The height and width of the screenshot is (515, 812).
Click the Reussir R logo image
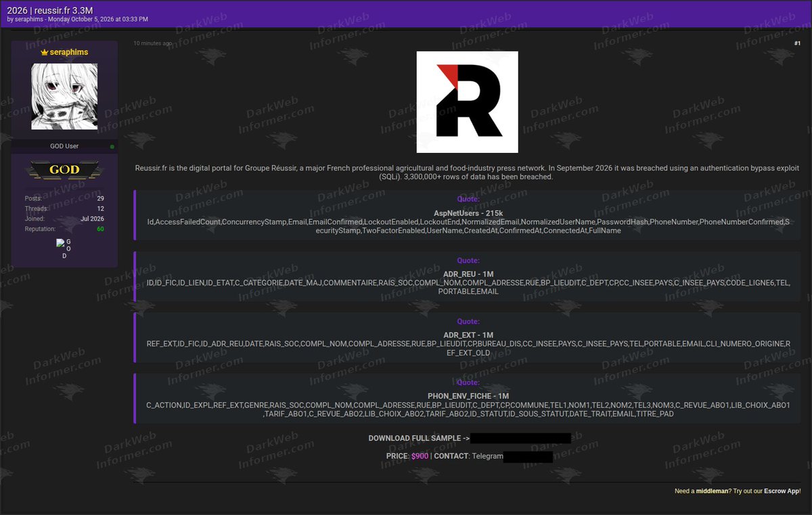point(467,102)
